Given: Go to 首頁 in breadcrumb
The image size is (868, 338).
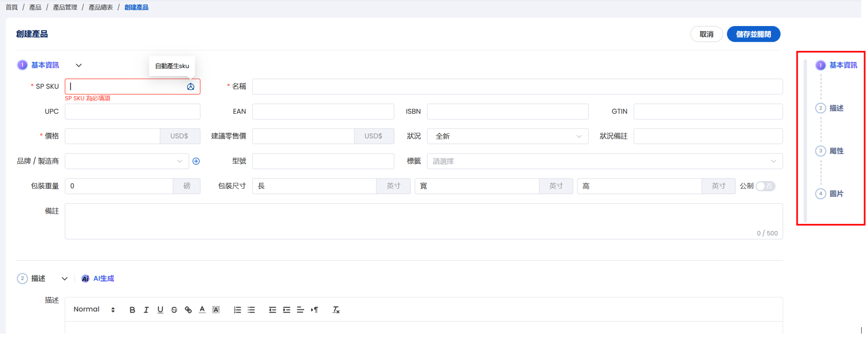Looking at the screenshot, I should 12,7.
